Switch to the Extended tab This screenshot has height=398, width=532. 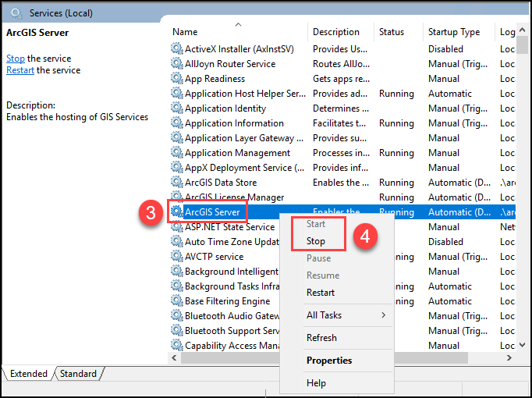(x=29, y=374)
